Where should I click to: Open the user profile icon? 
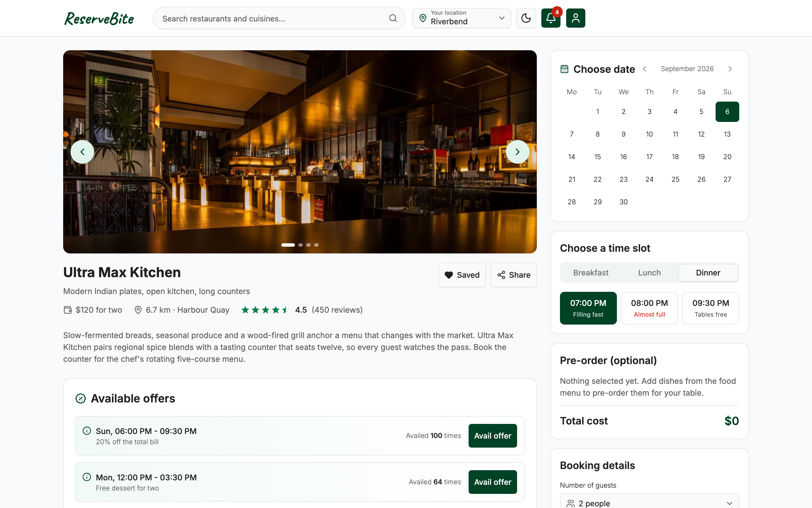coord(575,18)
